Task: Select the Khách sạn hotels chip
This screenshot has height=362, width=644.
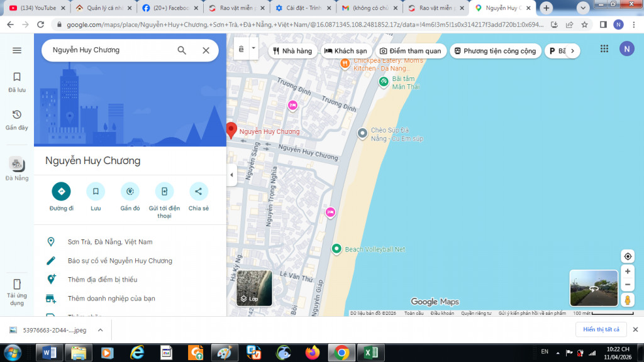Action: 345,51
